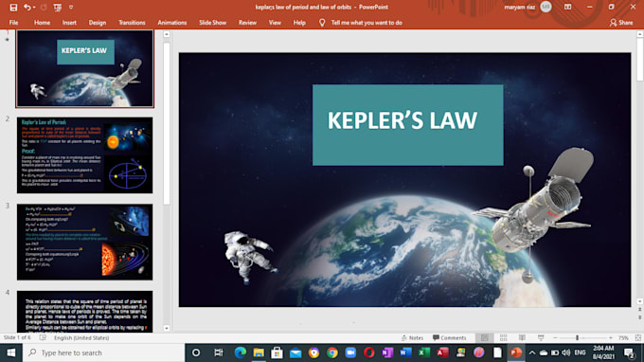This screenshot has height=362, width=644.
Task: Click English (United States) language in status bar
Action: click(81, 337)
